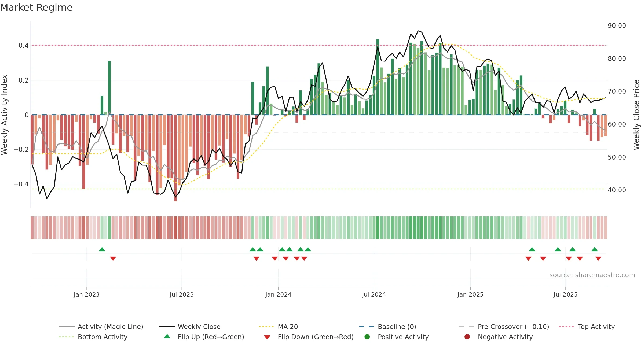Viewport: 644px width, 362px height.
Task: Toggle the MA 20 legend entry
Action: (278, 327)
